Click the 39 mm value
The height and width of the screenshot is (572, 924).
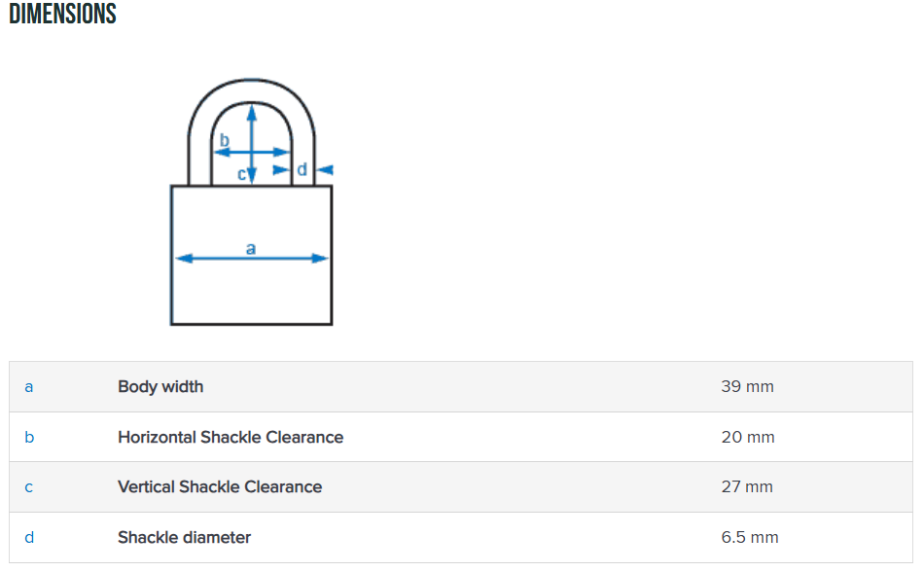tap(747, 387)
